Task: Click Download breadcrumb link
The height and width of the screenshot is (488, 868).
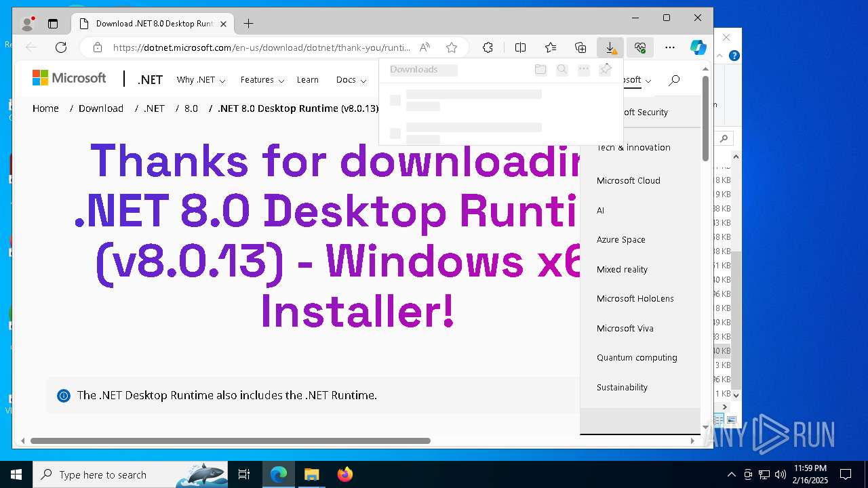Action: 101,108
